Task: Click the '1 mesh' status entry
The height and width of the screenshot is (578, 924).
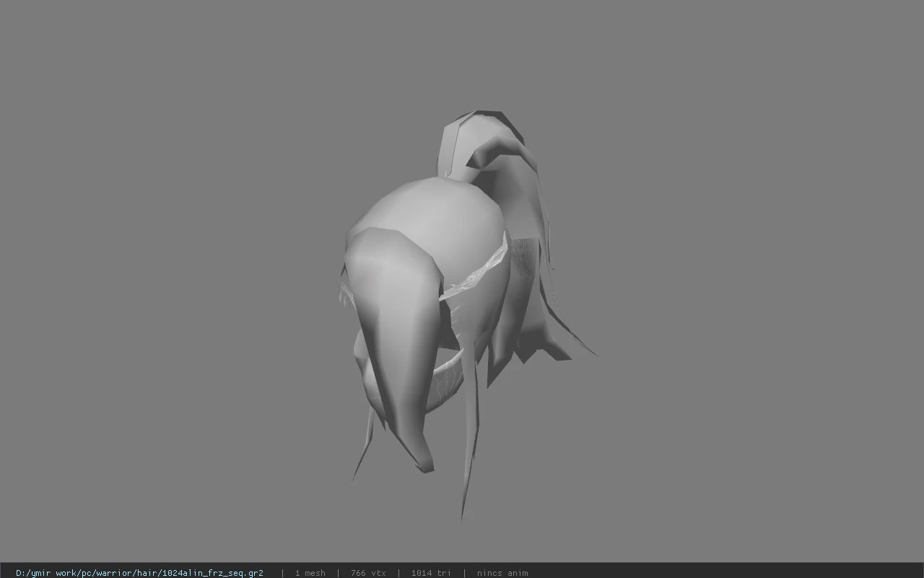Action: 310,573
